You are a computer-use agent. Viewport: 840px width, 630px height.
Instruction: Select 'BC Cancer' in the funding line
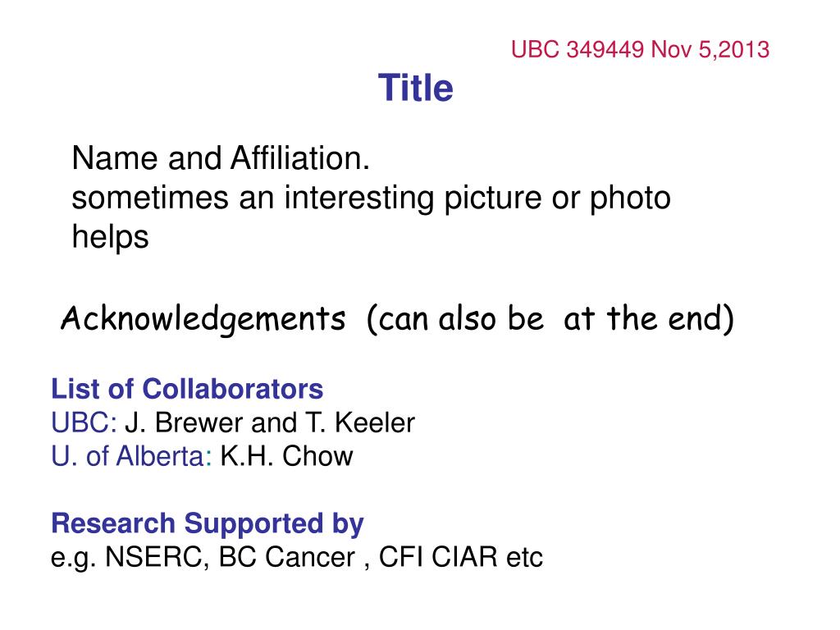pos(286,557)
